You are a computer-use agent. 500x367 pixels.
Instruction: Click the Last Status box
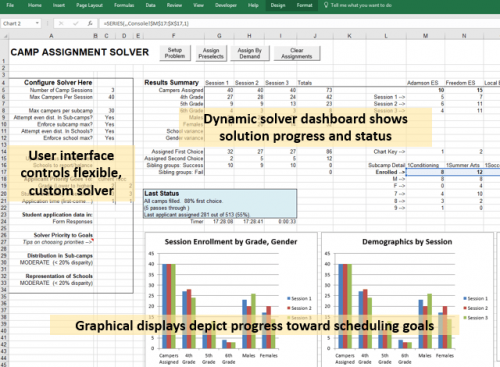[220, 204]
